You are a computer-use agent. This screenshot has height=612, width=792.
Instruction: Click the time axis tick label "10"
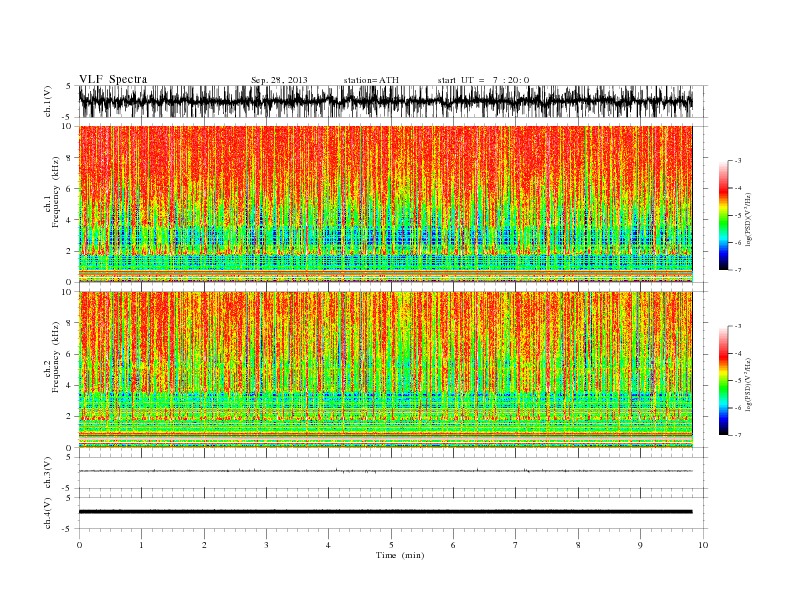click(x=703, y=545)
